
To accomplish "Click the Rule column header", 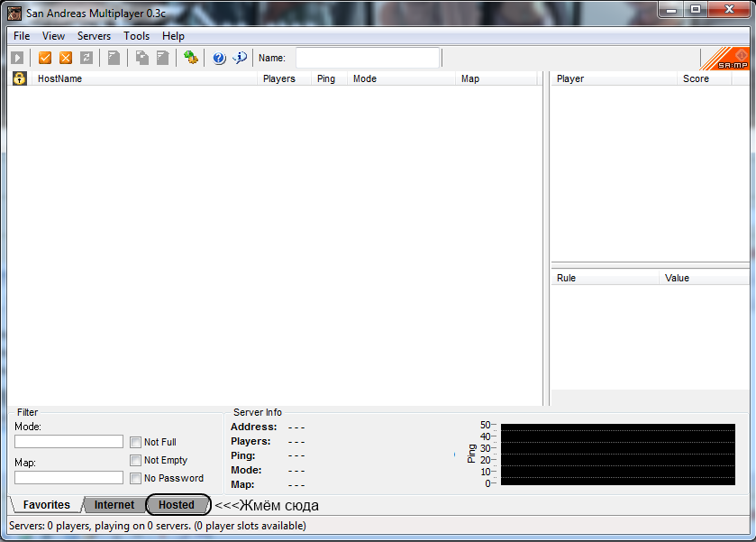I will (606, 278).
